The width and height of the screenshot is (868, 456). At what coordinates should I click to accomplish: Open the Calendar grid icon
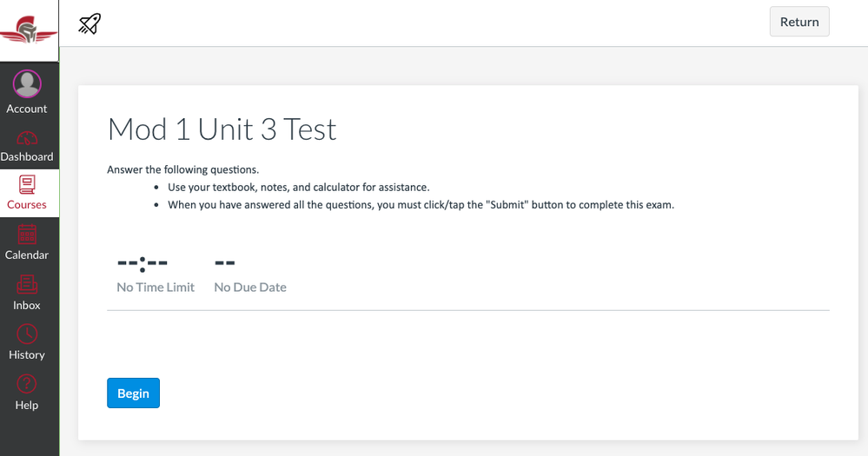point(27,235)
